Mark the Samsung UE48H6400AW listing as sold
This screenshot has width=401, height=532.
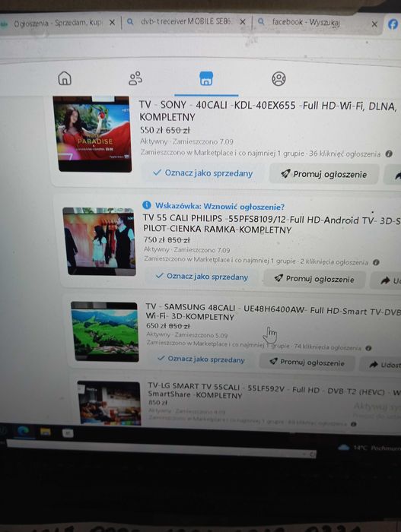click(202, 359)
